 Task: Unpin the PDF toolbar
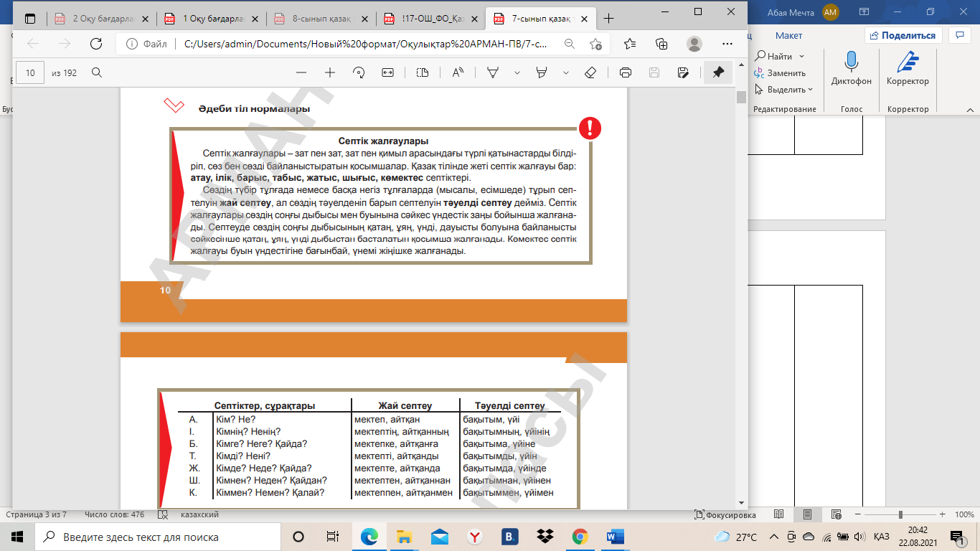pos(718,72)
